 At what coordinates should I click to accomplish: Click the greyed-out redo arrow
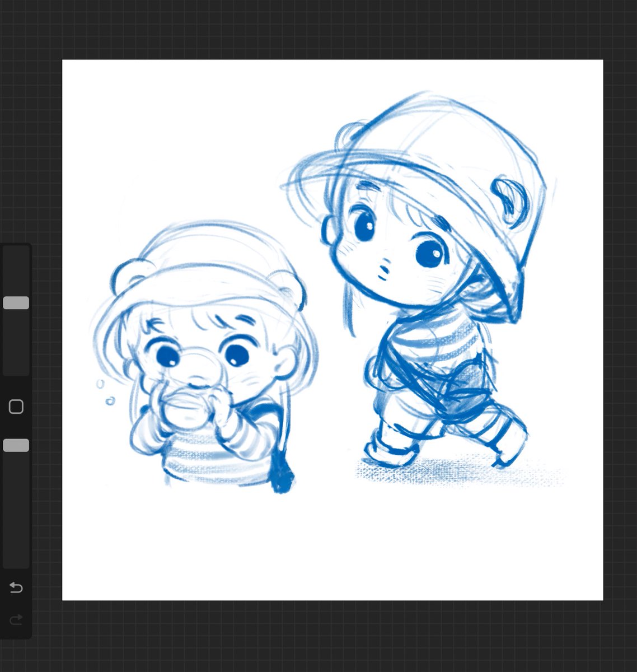[16, 619]
